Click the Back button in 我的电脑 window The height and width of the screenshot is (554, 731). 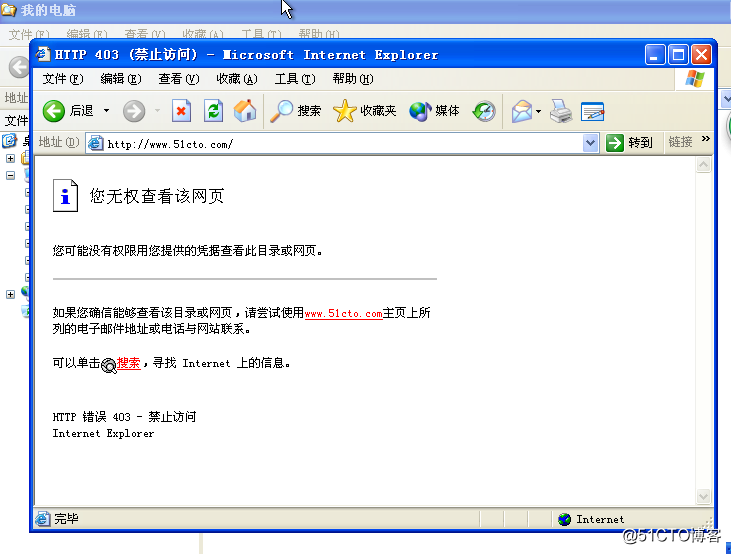coord(19,68)
